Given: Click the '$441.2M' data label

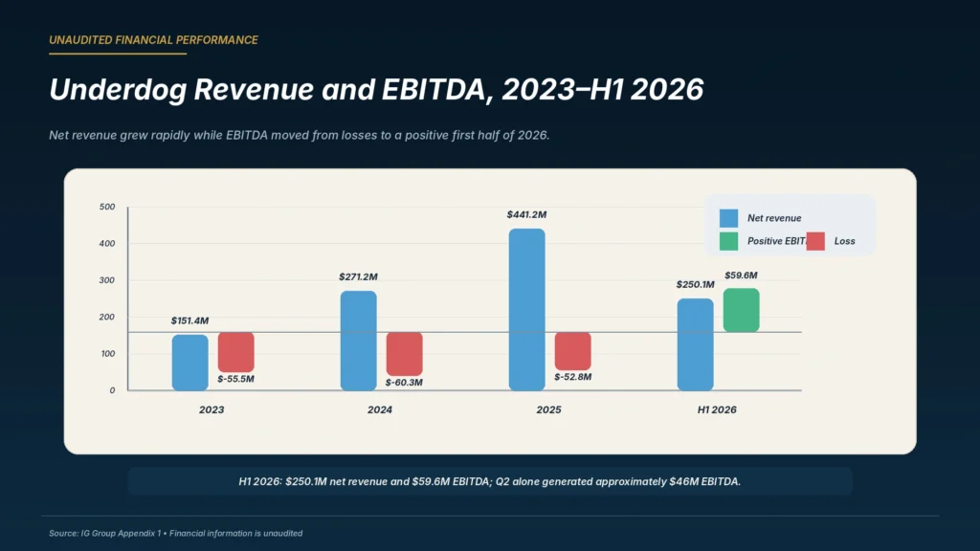Looking at the screenshot, I should pyautogui.click(x=527, y=214).
